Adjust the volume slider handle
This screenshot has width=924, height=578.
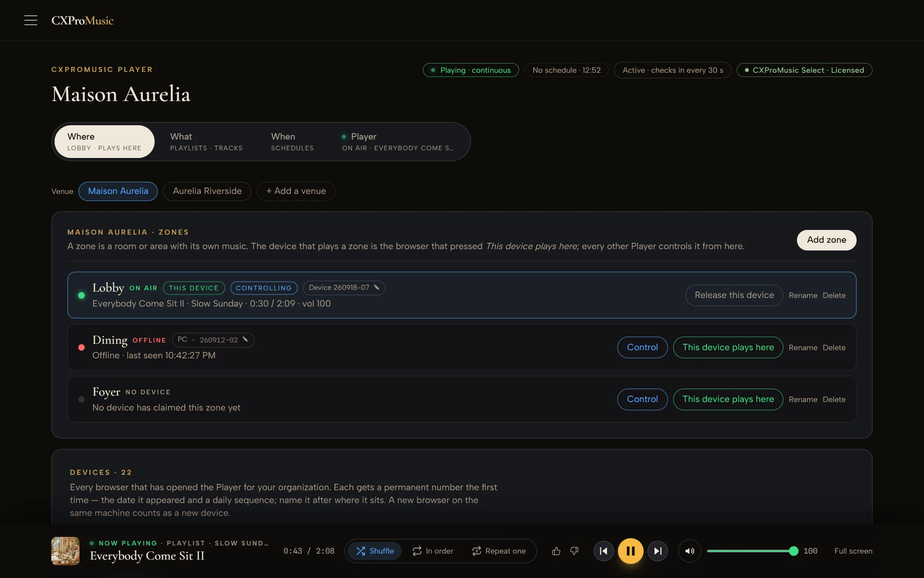pyautogui.click(x=794, y=551)
